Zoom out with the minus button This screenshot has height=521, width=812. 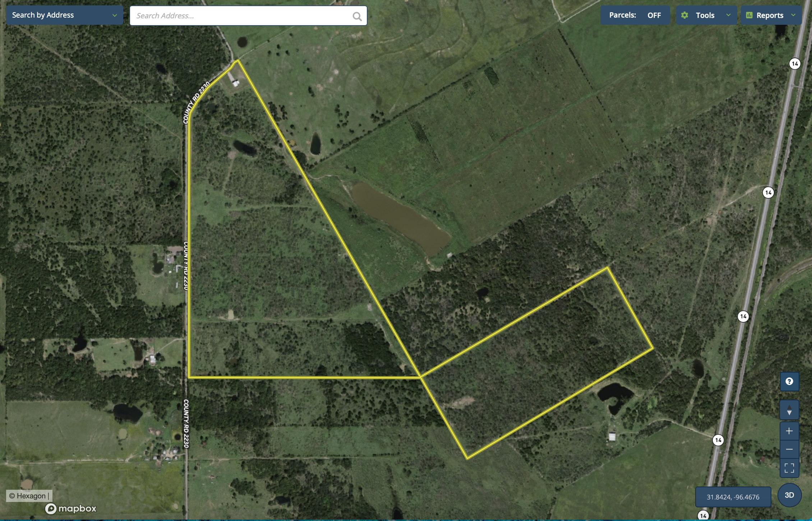[789, 449]
